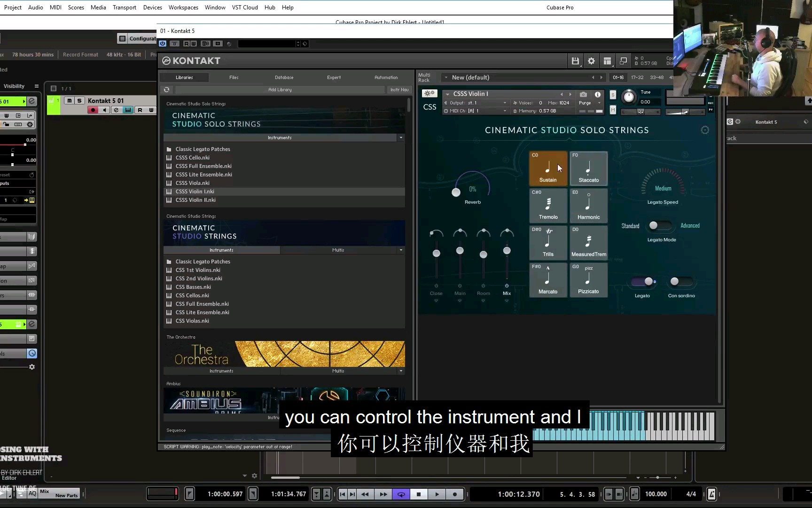This screenshot has width=812, height=508.
Task: Switch Legato Mode toggle to Advanced
Action: click(659, 226)
